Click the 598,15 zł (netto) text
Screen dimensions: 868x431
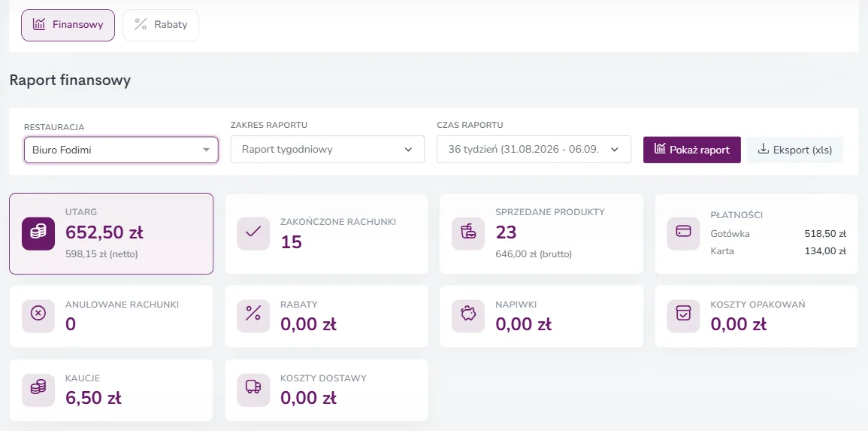102,254
